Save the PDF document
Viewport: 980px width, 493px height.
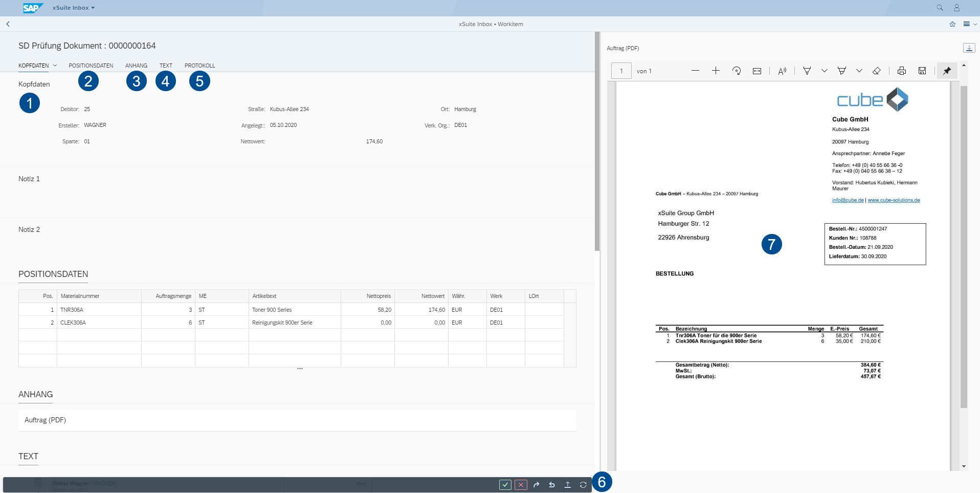pyautogui.click(x=922, y=71)
